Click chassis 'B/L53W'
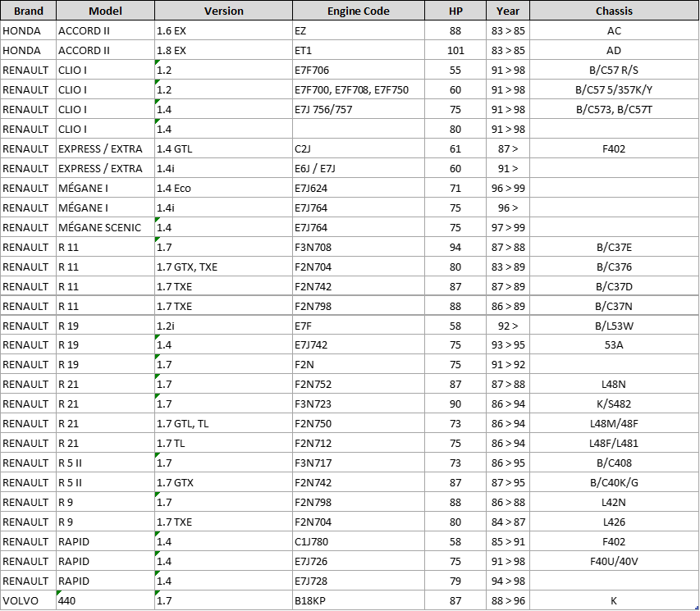 [x=615, y=326]
